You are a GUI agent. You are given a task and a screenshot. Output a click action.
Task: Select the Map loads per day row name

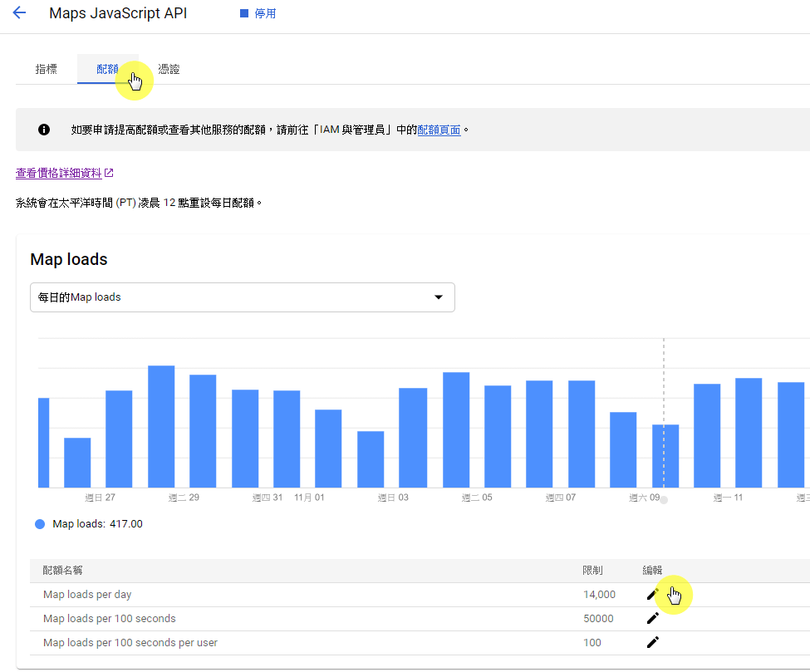coord(87,595)
